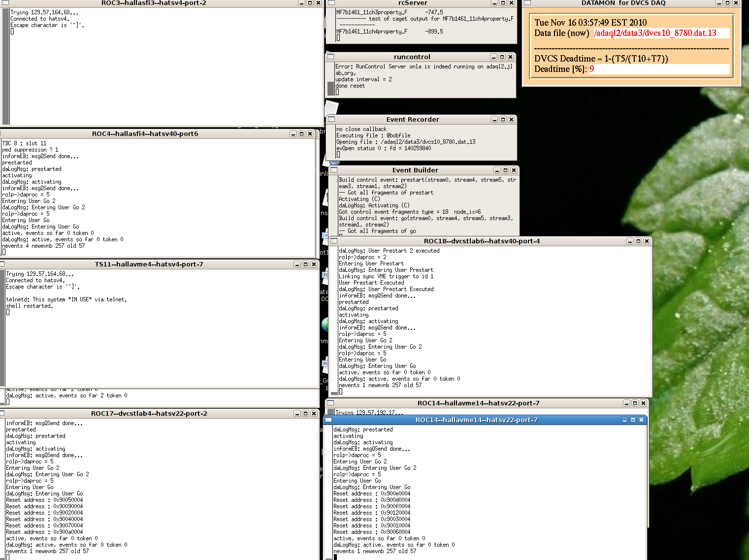Open window menu icon of TS11 window
749x560 pixels.
(x=2, y=264)
